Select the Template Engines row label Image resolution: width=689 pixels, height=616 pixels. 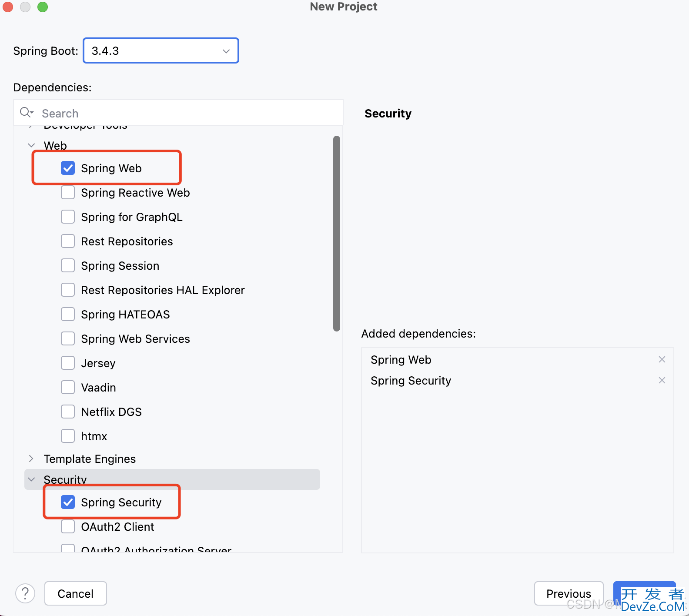pos(90,459)
